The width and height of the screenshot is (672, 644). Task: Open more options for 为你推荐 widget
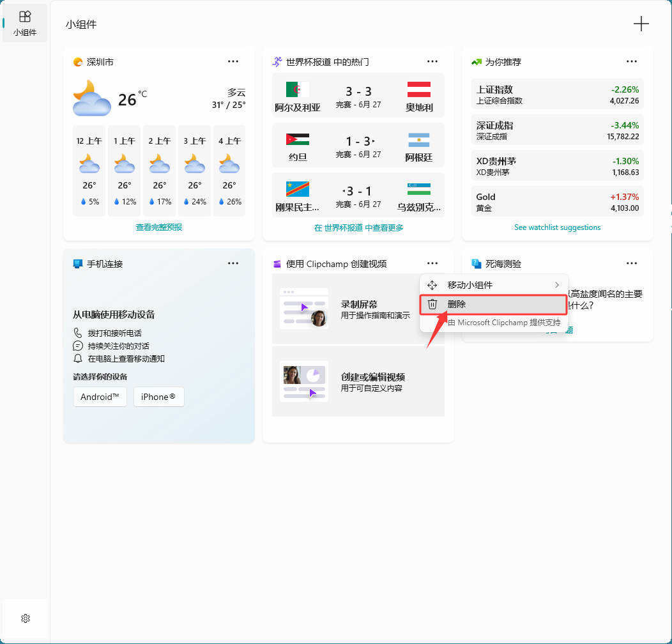point(632,61)
